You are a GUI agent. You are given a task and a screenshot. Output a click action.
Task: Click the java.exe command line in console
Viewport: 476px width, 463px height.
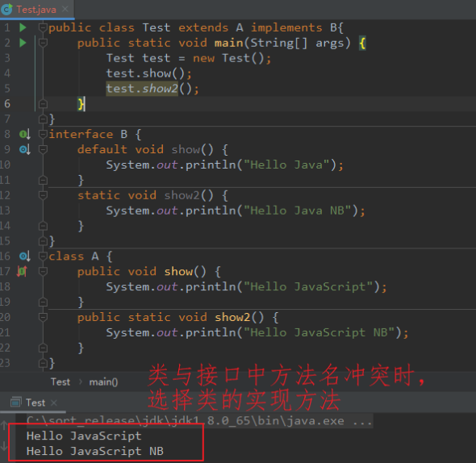click(x=199, y=421)
